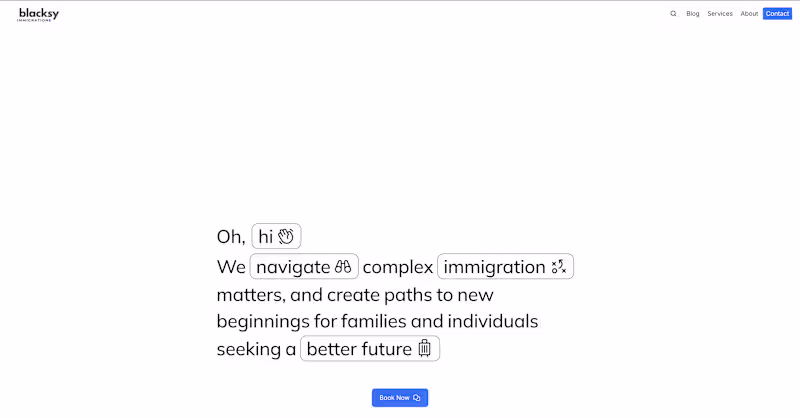
Task: Click the binoculars icon beside navigate
Action: 344,267
